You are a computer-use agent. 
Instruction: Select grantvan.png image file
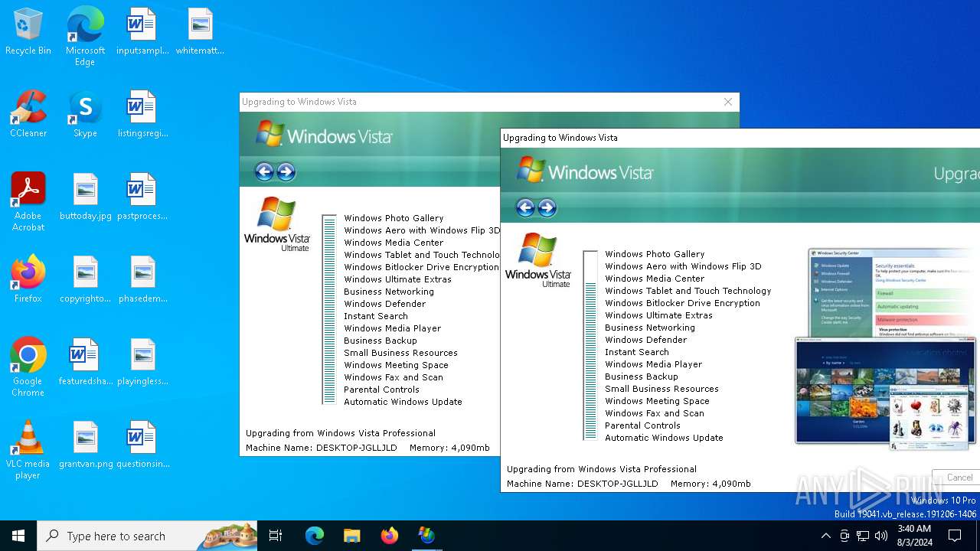[x=86, y=445]
